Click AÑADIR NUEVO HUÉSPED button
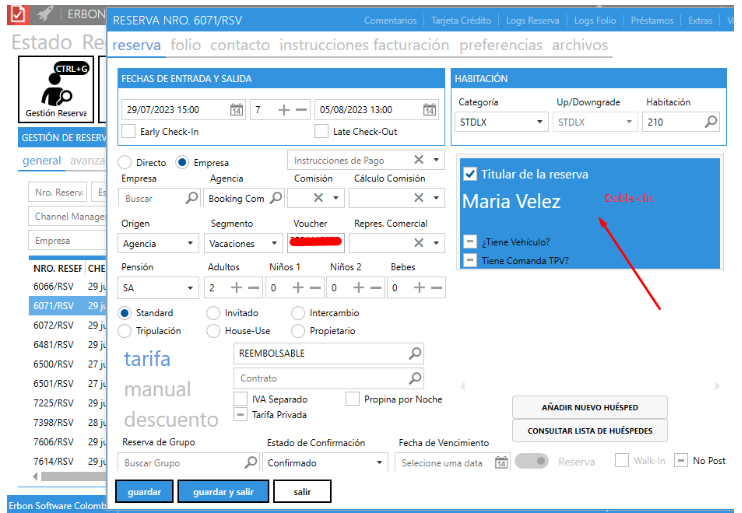Screen dimensions: 742x513 click(x=589, y=407)
